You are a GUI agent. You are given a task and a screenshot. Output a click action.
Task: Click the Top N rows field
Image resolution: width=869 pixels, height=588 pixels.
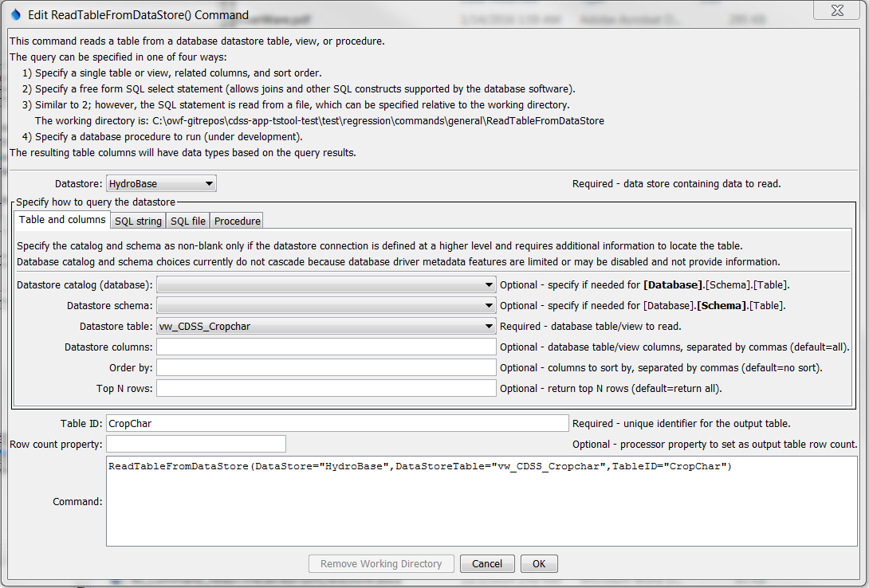tap(324, 388)
